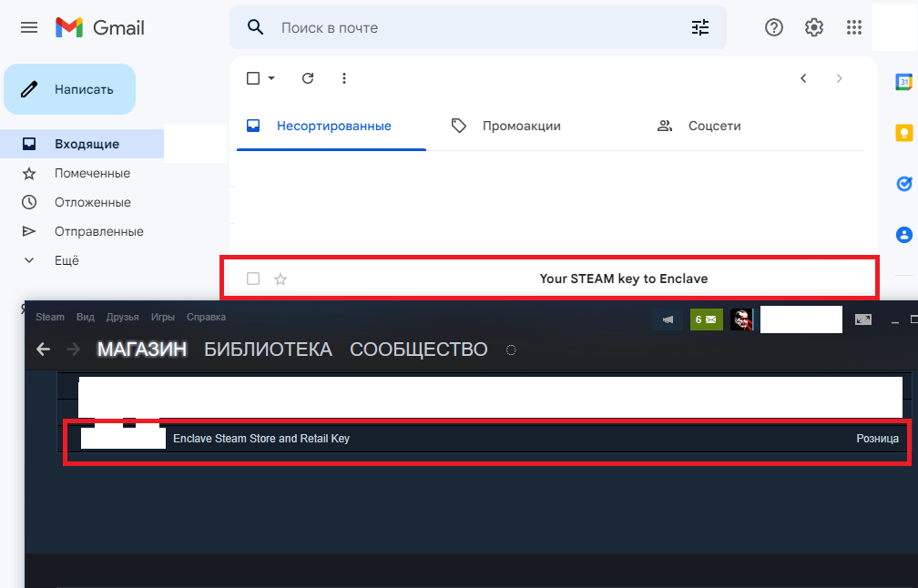Go to older messages arrow
Image resolution: width=918 pixels, height=588 pixels.
click(839, 78)
